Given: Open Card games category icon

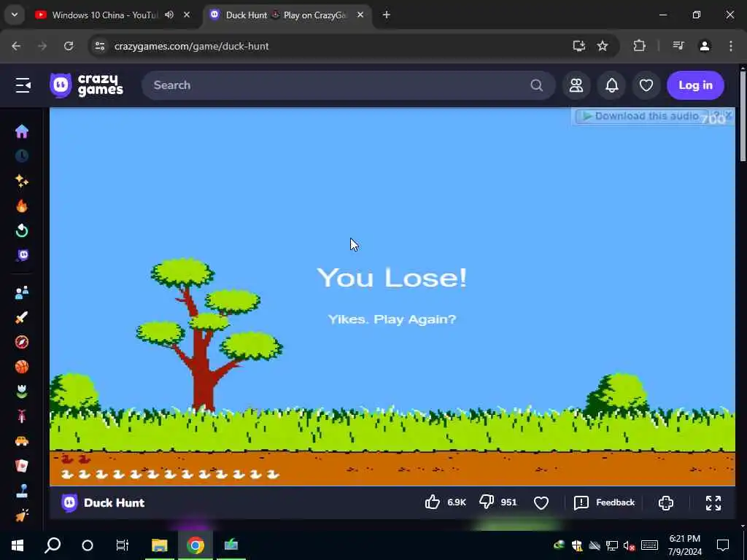Looking at the screenshot, I should 21,466.
